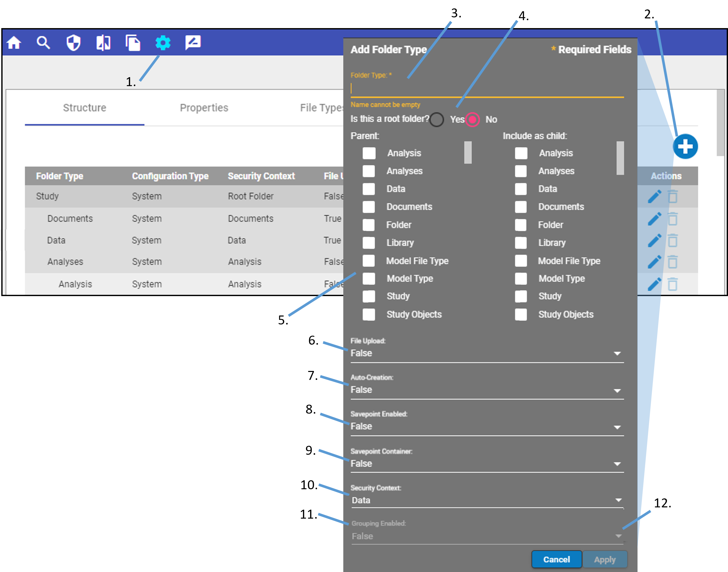Switch to the Properties tab
The width and height of the screenshot is (728, 572).
(204, 108)
